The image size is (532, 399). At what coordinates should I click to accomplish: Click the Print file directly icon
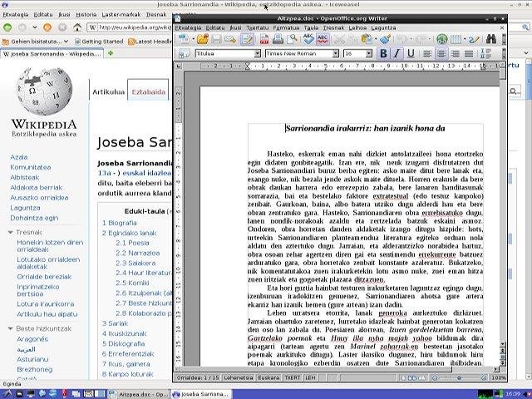(278, 39)
